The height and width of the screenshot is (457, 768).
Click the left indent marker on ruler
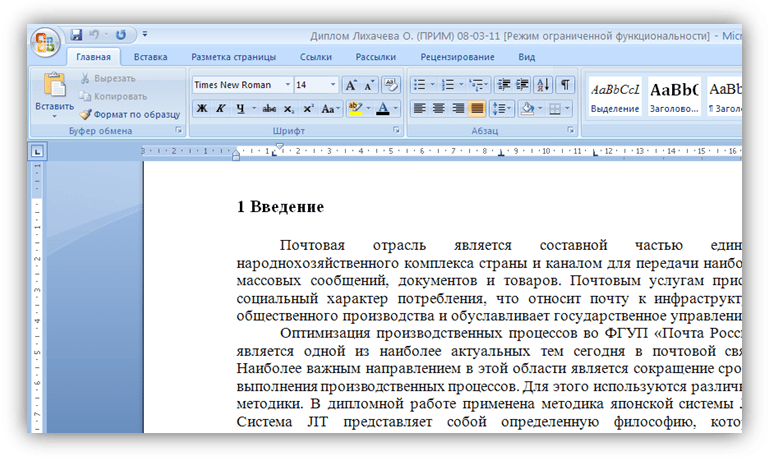coord(236,157)
